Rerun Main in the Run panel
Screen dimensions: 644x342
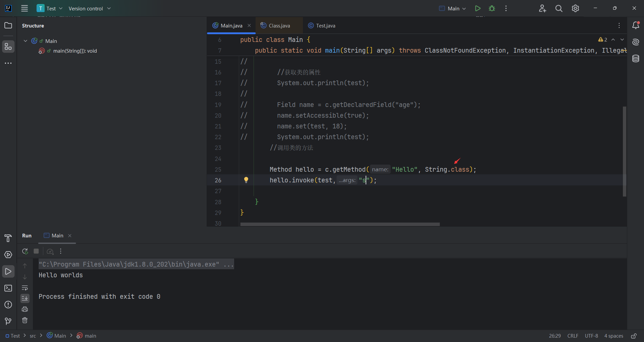(x=25, y=251)
